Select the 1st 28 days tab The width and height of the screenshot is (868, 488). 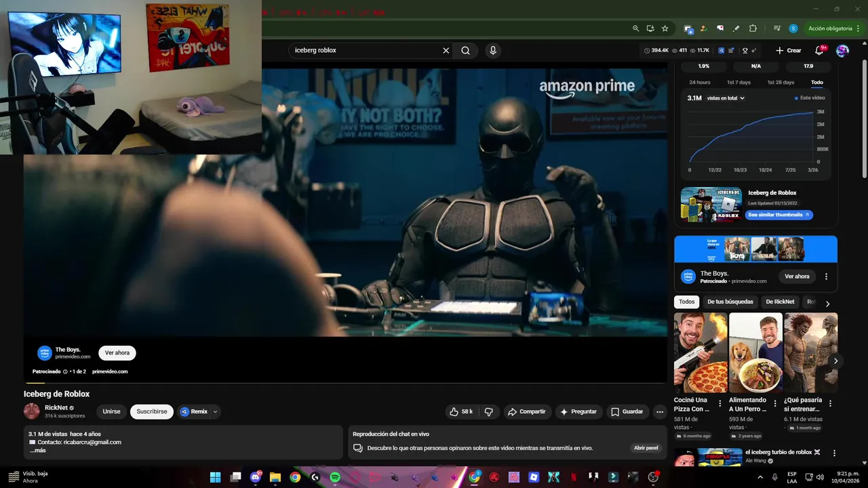click(x=781, y=82)
